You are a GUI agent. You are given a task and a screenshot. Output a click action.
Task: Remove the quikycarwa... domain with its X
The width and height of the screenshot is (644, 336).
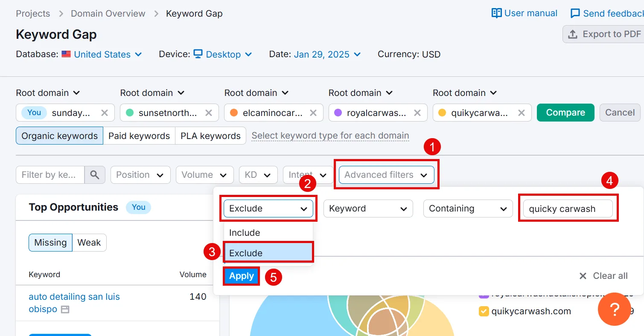pyautogui.click(x=521, y=113)
